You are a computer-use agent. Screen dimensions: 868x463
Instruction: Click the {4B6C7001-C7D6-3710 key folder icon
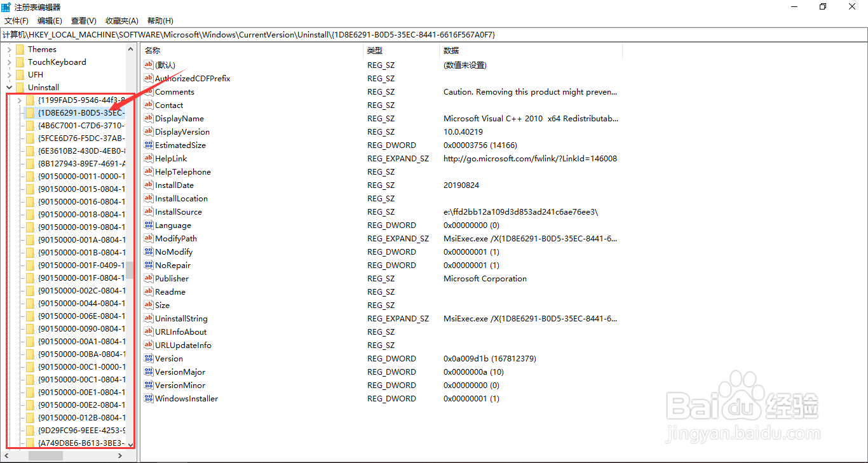30,125
